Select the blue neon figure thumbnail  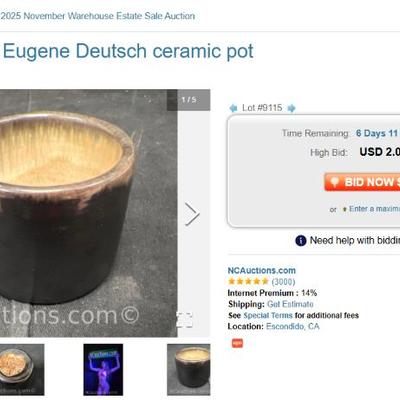pyautogui.click(x=103, y=369)
